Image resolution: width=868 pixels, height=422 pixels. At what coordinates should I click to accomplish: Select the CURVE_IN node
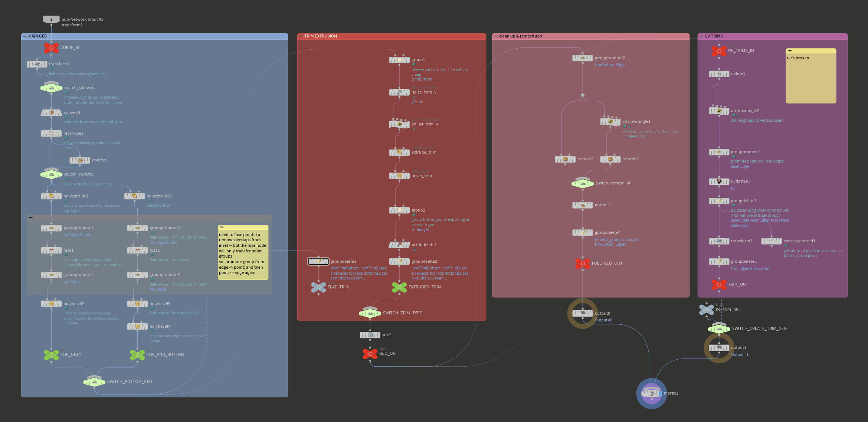pyautogui.click(x=51, y=48)
